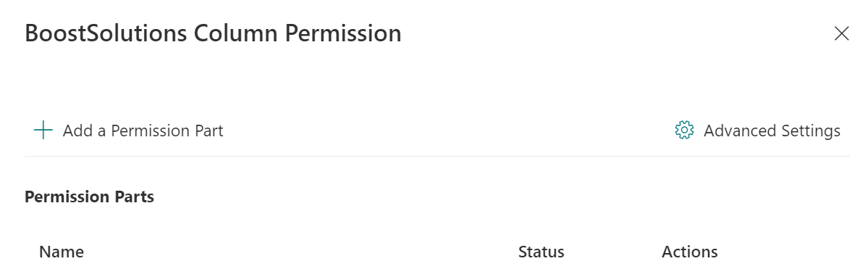Click the teal cross before Add a Permission
This screenshot has width=868, height=277.
click(x=43, y=131)
